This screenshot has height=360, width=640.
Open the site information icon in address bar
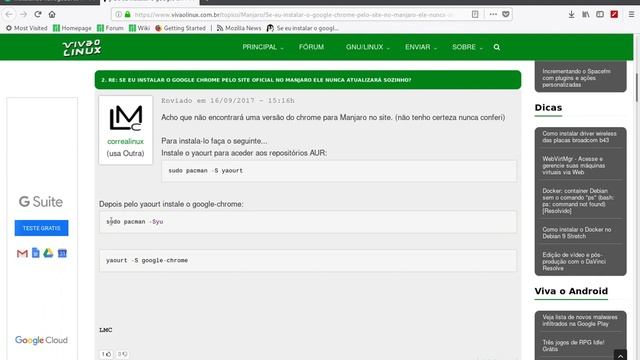click(118, 14)
